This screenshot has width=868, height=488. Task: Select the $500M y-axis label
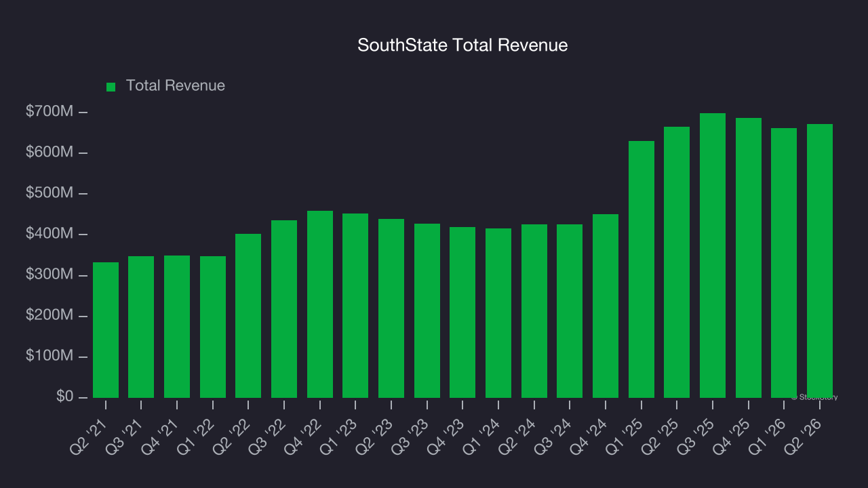49,193
